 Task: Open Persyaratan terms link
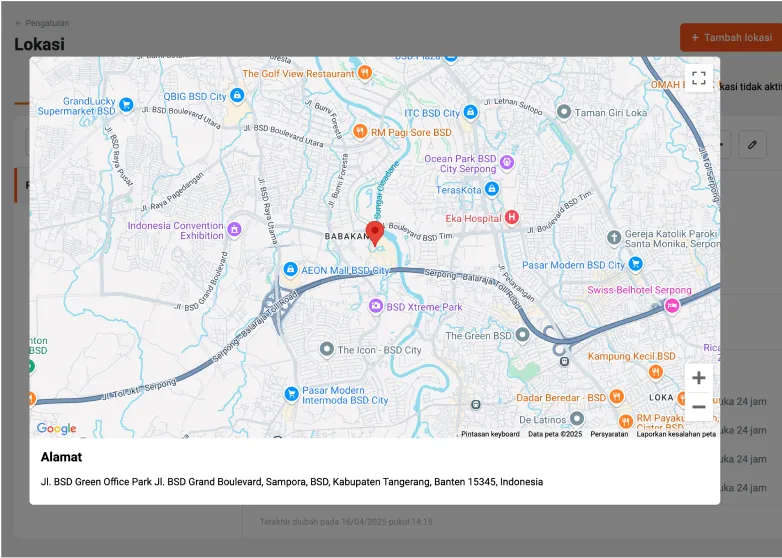(x=609, y=434)
